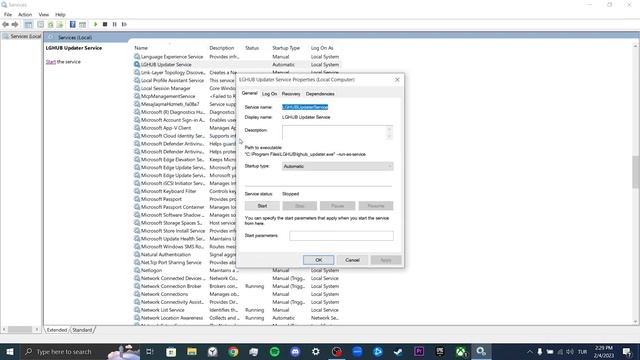Switch to the Dependencies tab
The height and width of the screenshot is (360, 640).
(x=320, y=94)
